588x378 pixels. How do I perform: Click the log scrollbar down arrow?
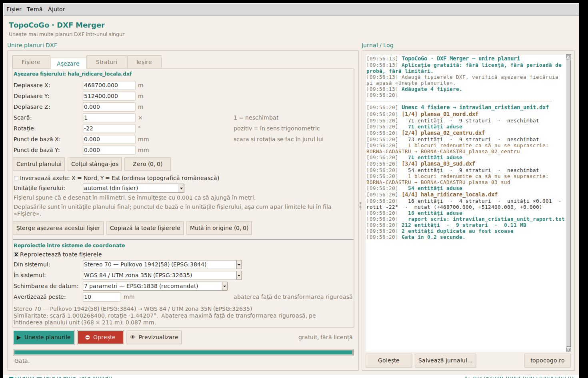pyautogui.click(x=568, y=349)
